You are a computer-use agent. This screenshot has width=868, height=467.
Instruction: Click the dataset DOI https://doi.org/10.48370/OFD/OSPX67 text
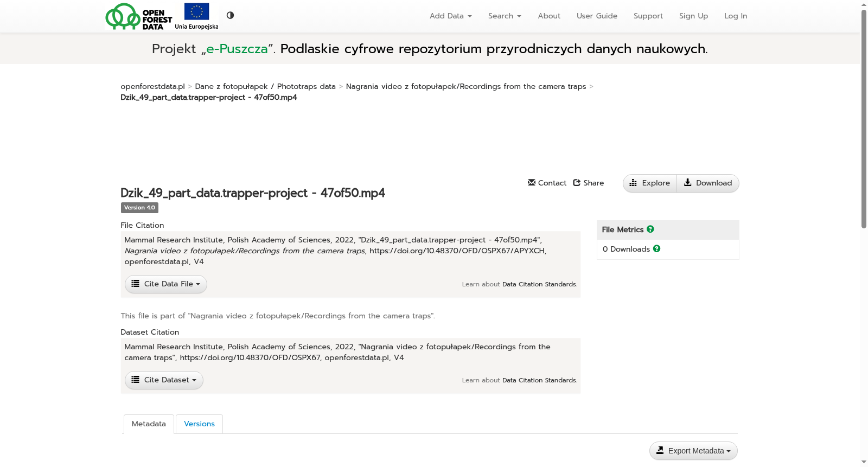[250, 357]
